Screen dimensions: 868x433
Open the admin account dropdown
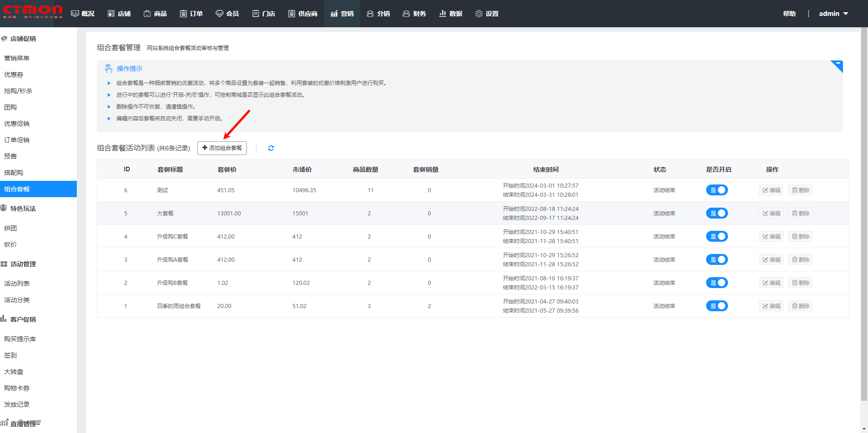833,14
